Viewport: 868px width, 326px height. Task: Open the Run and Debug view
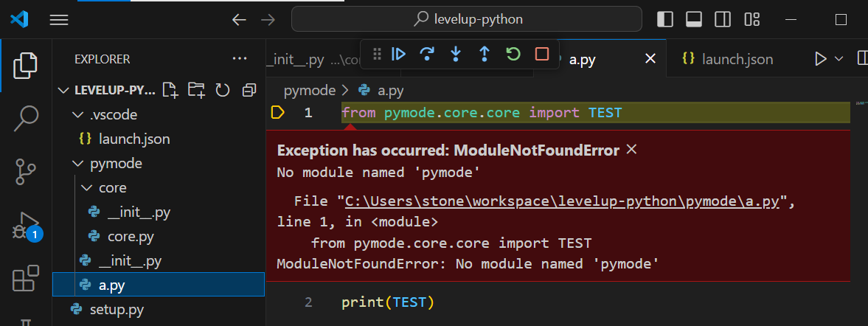point(26,225)
